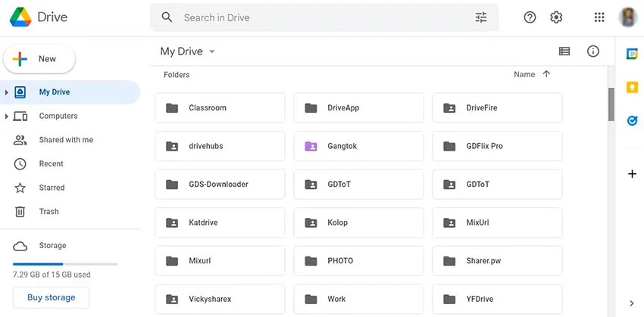Select My Drive in sidebar

click(x=70, y=92)
